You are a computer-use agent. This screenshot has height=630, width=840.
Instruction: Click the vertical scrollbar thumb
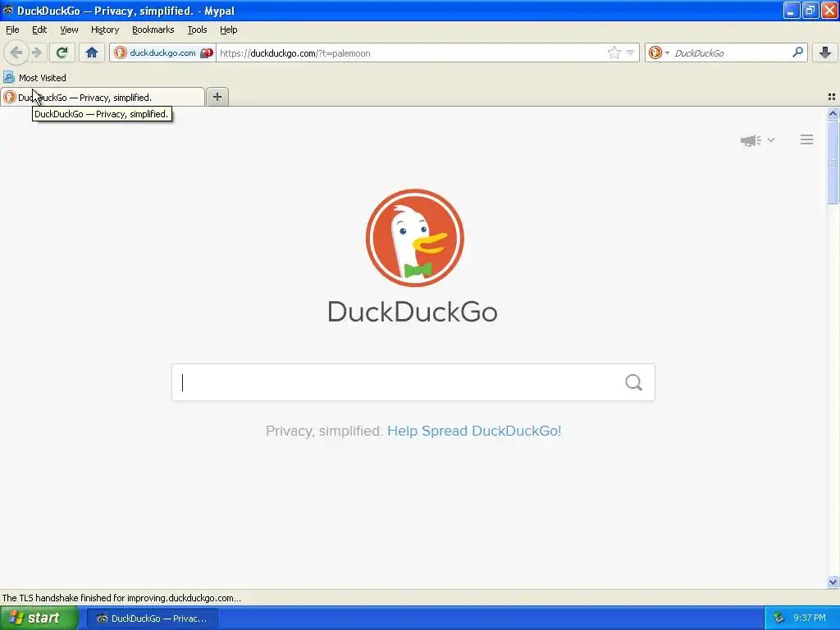click(833, 162)
